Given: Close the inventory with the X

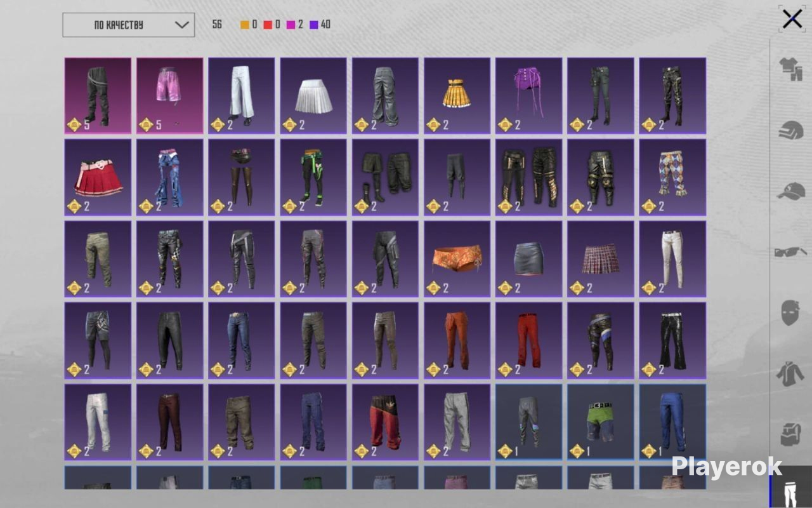Looking at the screenshot, I should (792, 19).
